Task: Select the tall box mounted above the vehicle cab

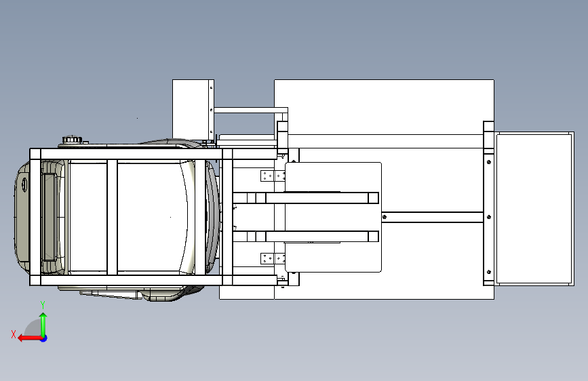Action: (x=193, y=109)
